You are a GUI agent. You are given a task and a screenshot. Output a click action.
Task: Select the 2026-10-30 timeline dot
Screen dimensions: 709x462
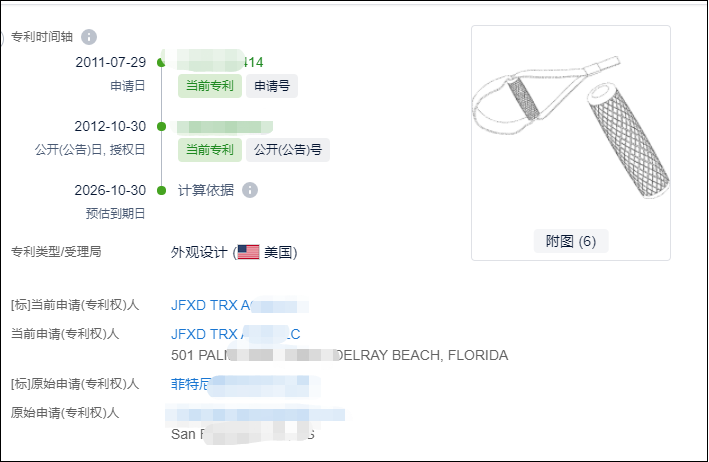tap(162, 190)
